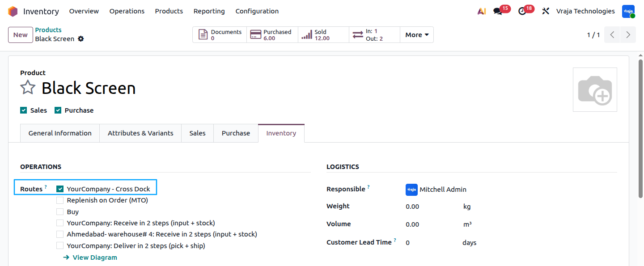Open the Configuration menu

257,11
